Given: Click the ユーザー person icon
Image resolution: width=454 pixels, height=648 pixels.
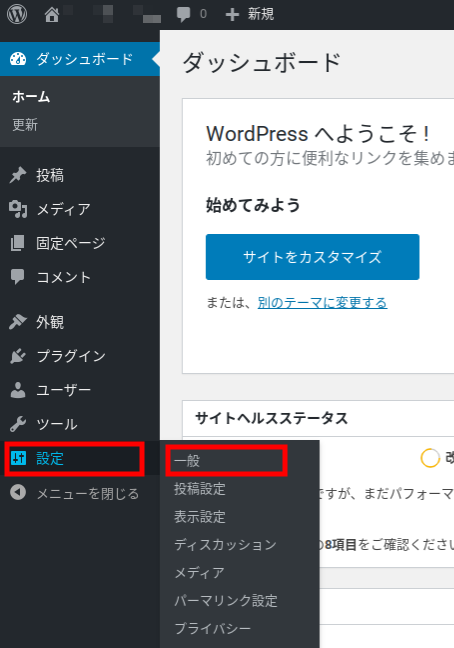Looking at the screenshot, I should 18,390.
